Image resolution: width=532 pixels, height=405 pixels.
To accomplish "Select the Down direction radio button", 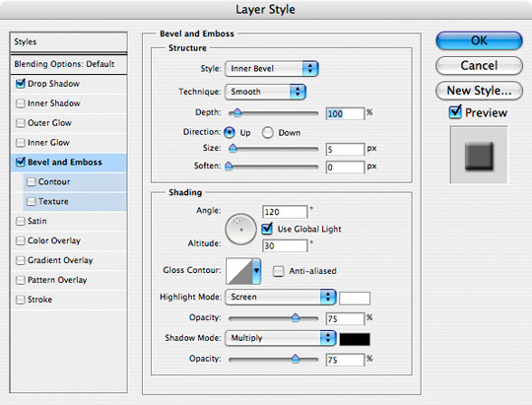I will pyautogui.click(x=267, y=133).
